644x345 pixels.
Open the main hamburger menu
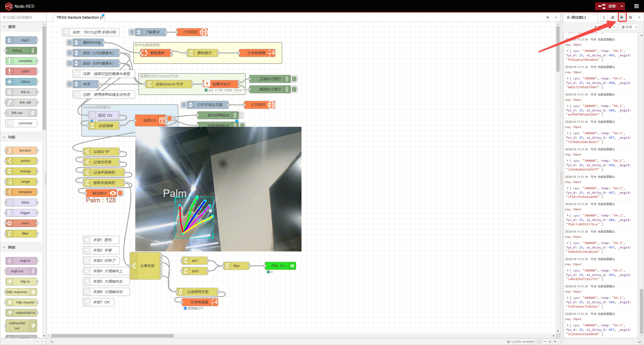pyautogui.click(x=636, y=6)
